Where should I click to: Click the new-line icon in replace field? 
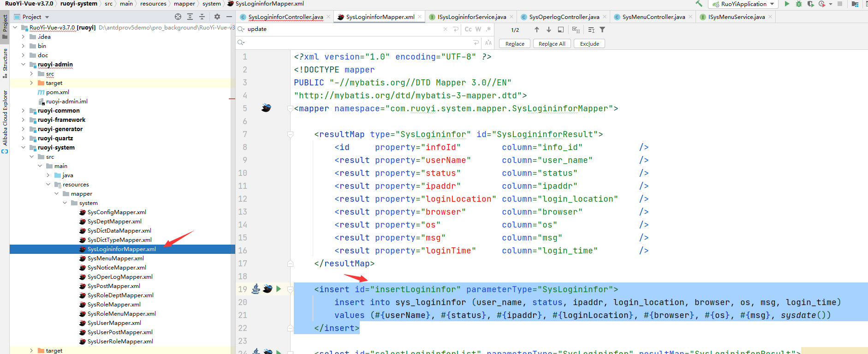[476, 42]
